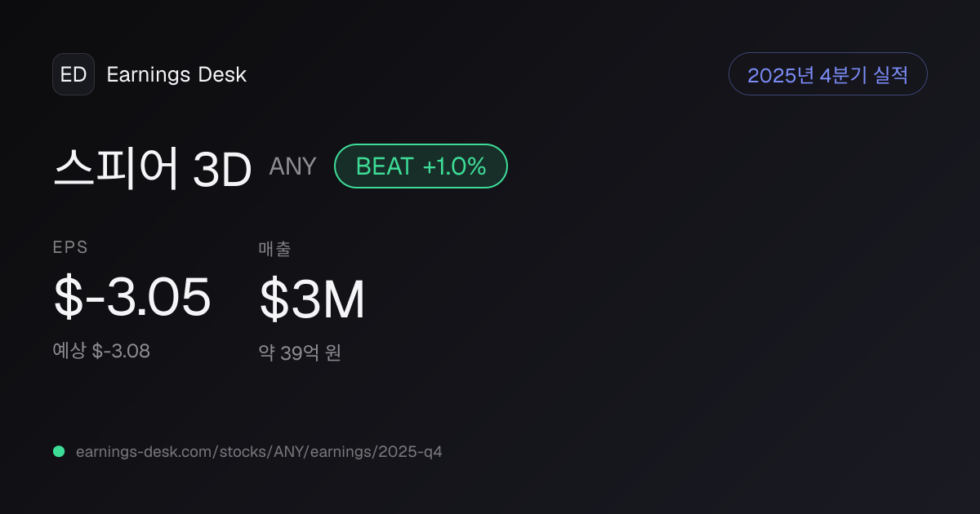Open the earnings-desk.com ANY earnings link
980x514 pixels.
[259, 451]
